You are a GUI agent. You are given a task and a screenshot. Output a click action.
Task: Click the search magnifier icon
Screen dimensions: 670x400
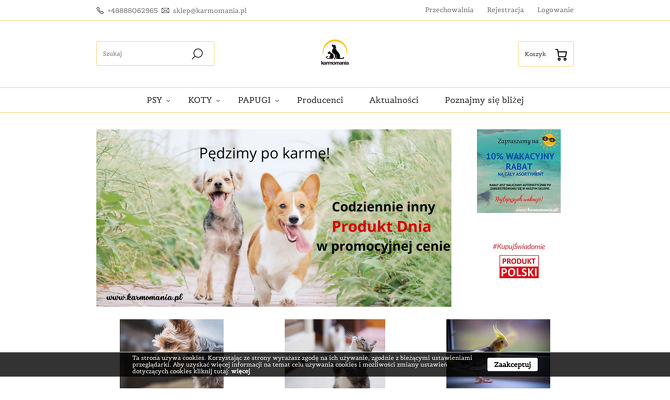click(197, 54)
